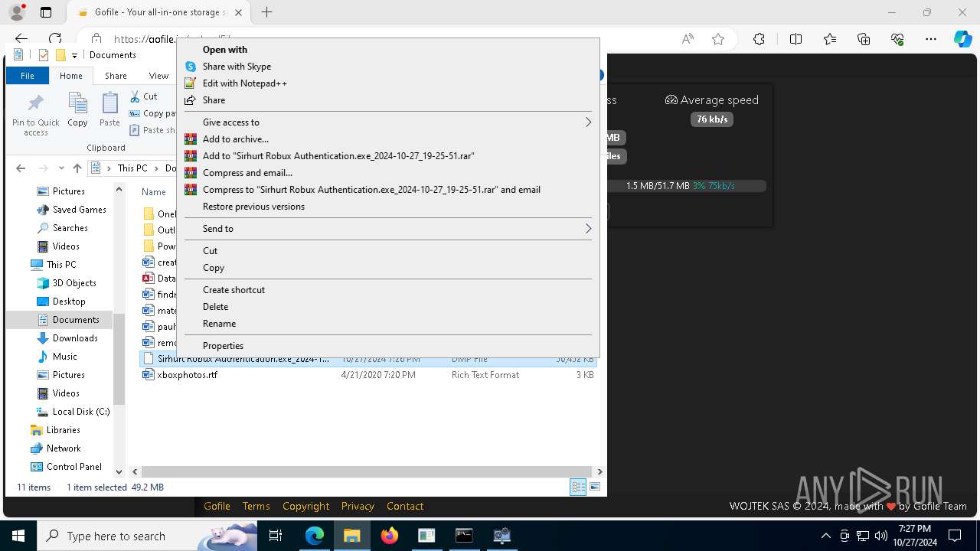Click the horizontal scrollbar in file list

(367, 472)
